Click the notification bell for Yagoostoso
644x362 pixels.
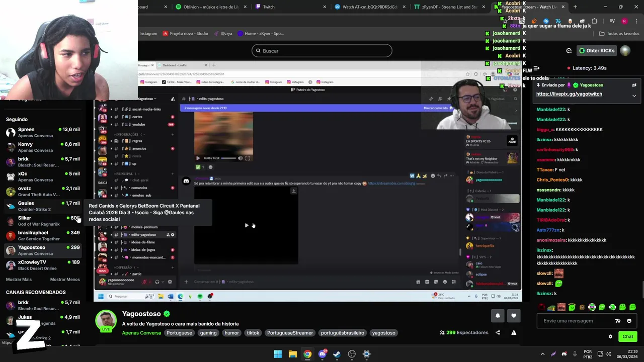pyautogui.click(x=498, y=316)
